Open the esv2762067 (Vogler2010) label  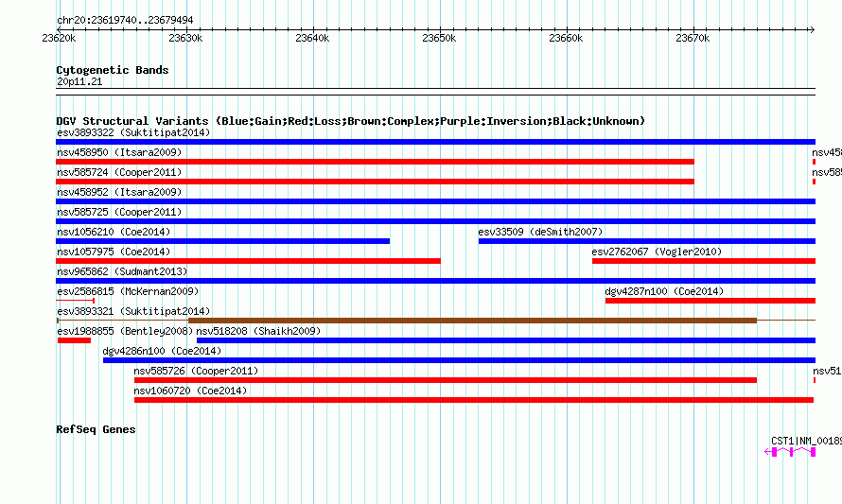pos(657,252)
